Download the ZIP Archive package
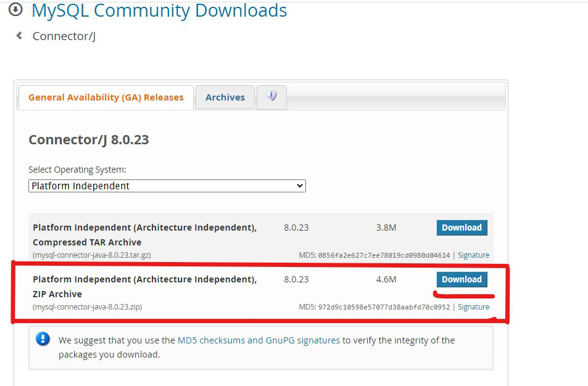 click(462, 279)
